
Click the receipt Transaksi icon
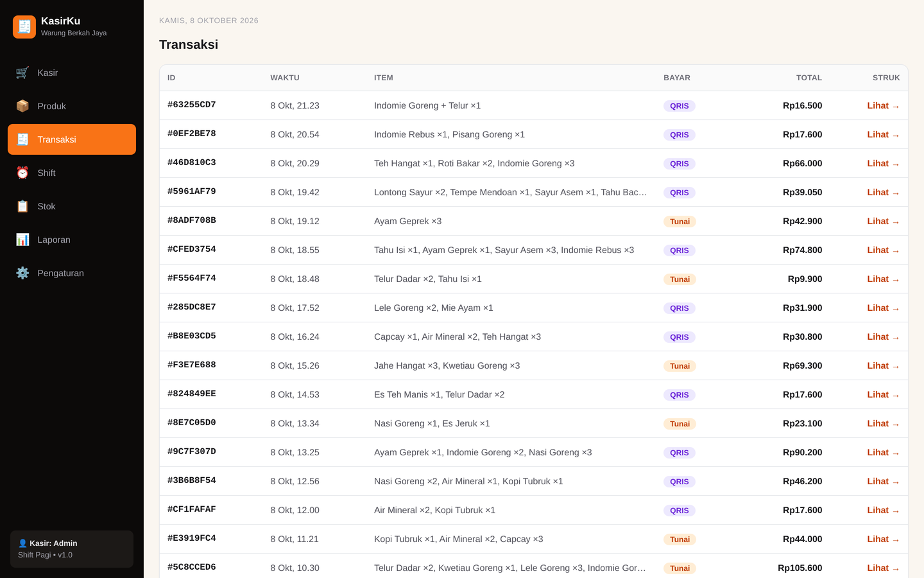[x=22, y=139]
